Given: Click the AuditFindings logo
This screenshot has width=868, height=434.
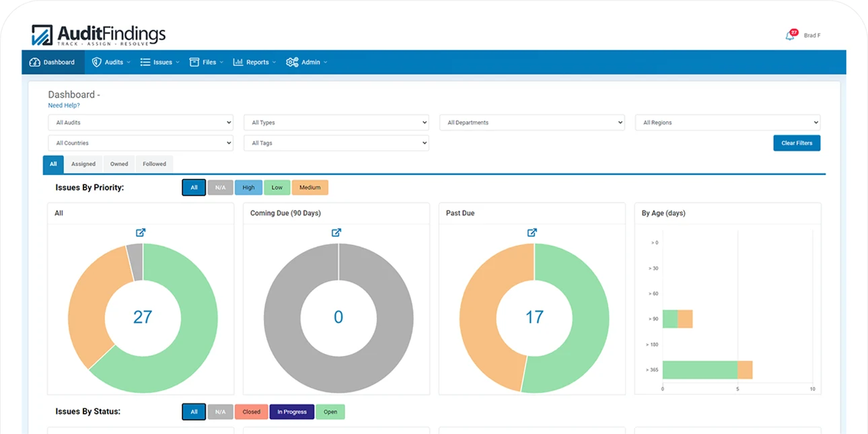Looking at the screenshot, I should (x=98, y=35).
